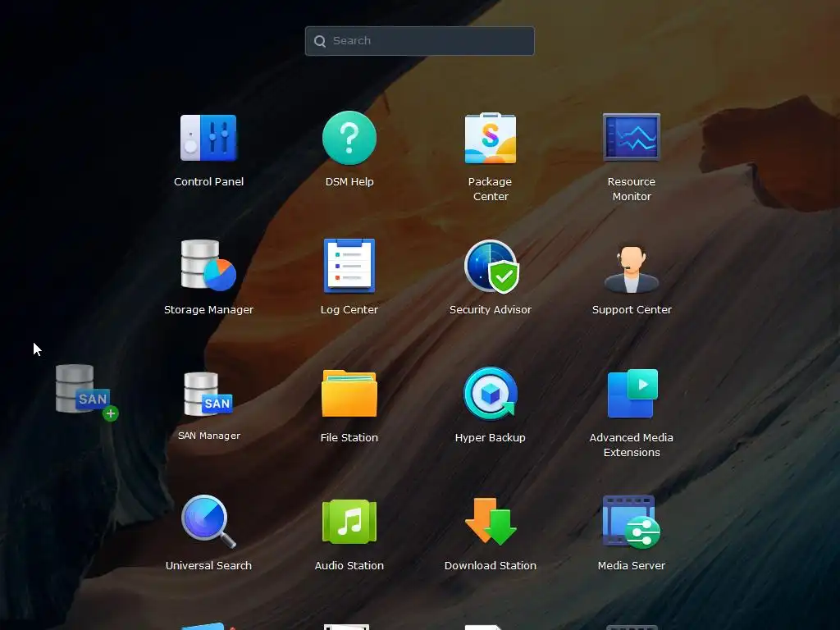840x630 pixels.
Task: Click the Download Station label
Action: [491, 566]
